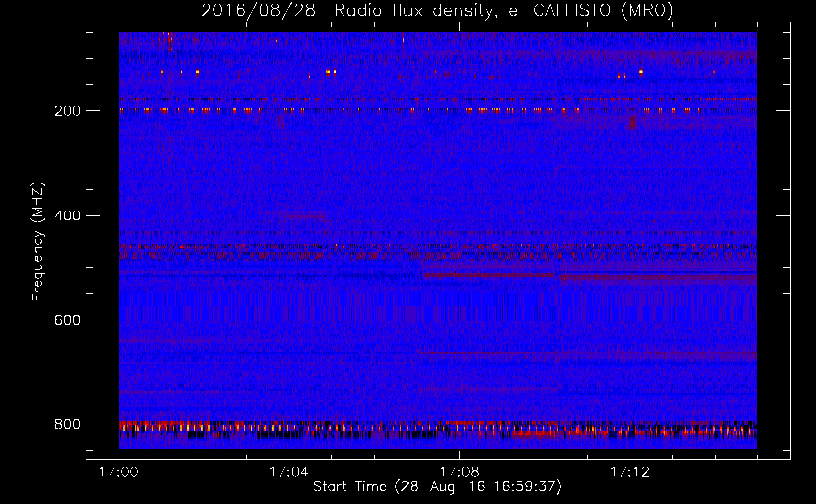Click the 17:08 time tick label
Viewport: 816px width, 504px height.
[459, 472]
